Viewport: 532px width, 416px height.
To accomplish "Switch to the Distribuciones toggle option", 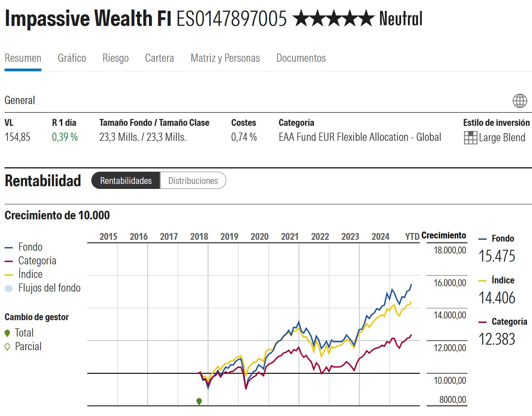I will pos(193,180).
